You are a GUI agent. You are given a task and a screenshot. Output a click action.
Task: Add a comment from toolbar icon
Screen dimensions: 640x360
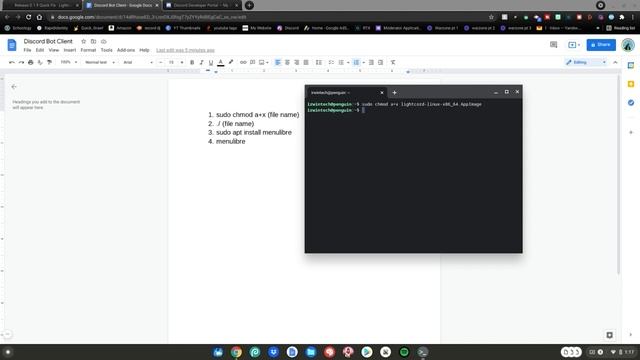pos(253,62)
